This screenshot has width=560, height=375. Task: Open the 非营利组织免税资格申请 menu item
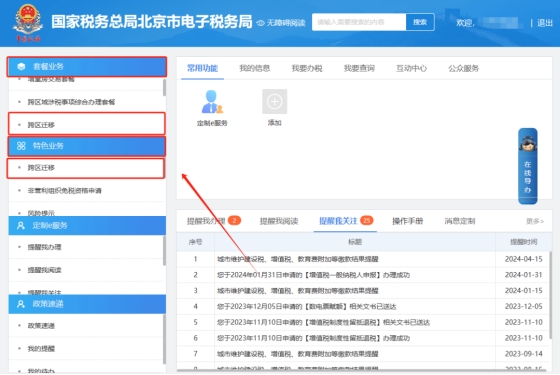coord(65,191)
